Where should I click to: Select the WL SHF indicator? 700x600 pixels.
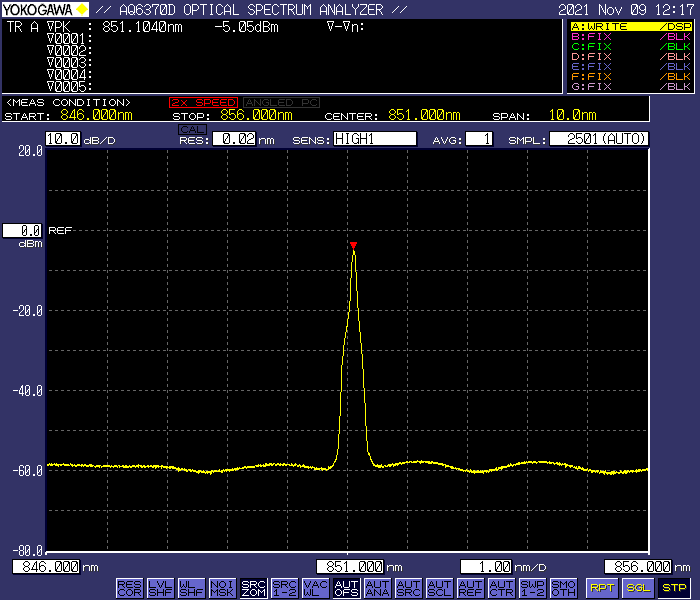[191, 588]
